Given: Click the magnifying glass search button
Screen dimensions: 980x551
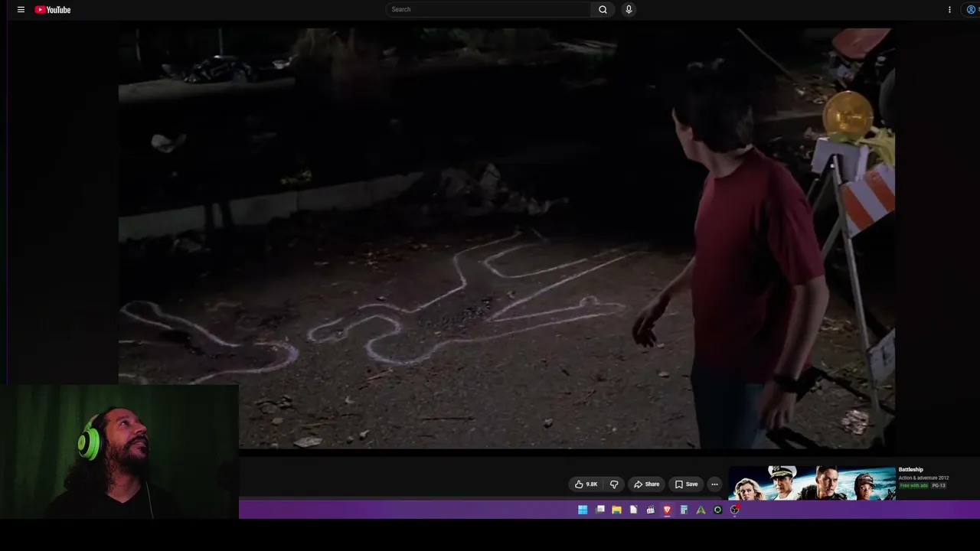Looking at the screenshot, I should (603, 9).
